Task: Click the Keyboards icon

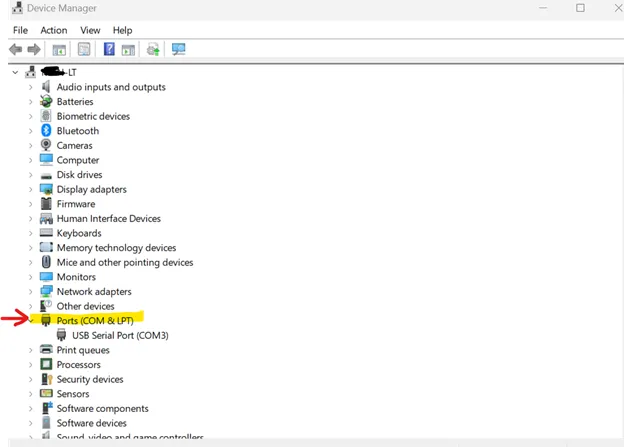Action: (x=46, y=232)
